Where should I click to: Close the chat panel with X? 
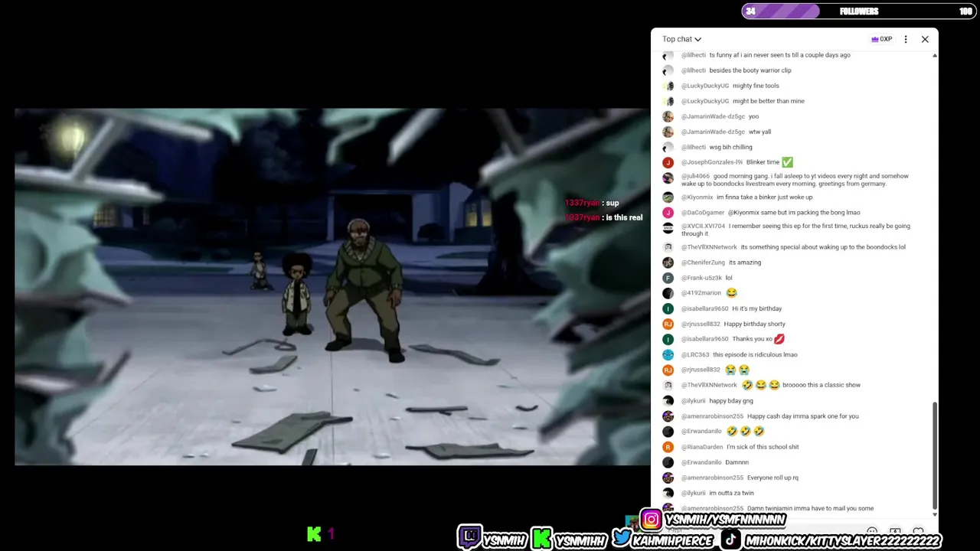pos(925,39)
